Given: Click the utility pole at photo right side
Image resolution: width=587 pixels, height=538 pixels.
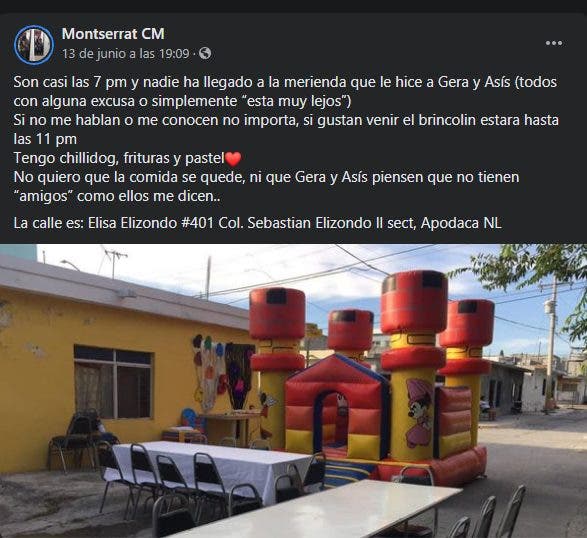Looking at the screenshot, I should click(551, 344).
